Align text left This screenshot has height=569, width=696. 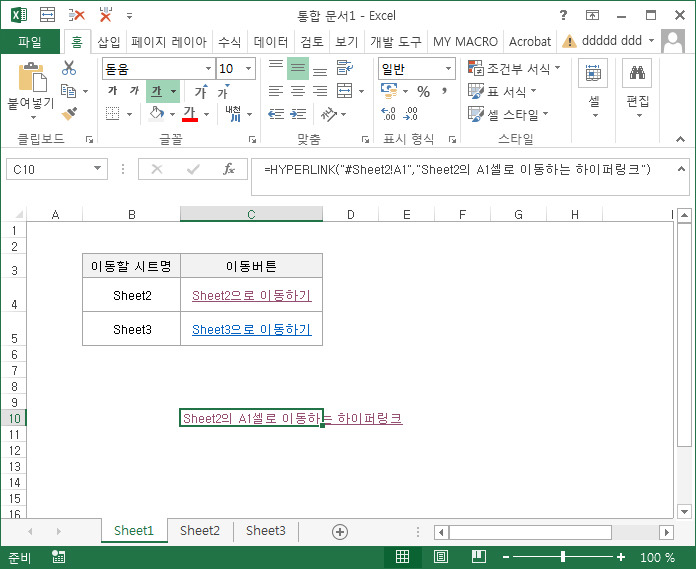pos(276,91)
